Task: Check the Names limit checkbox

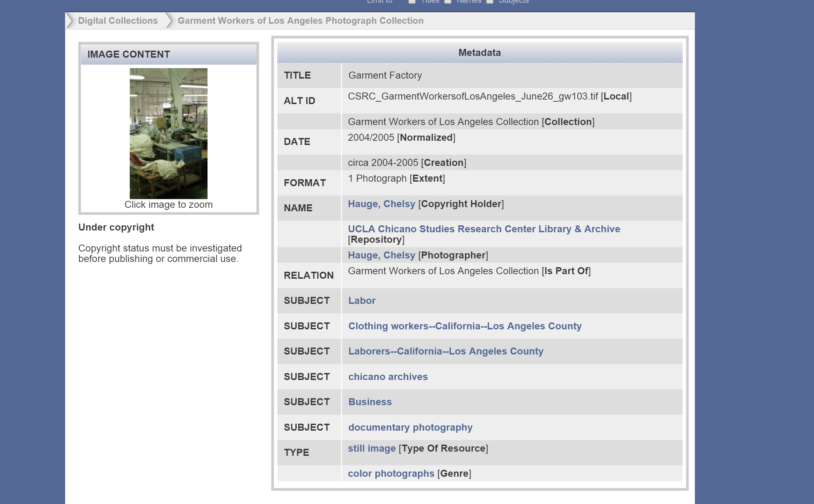Action: coord(448,1)
